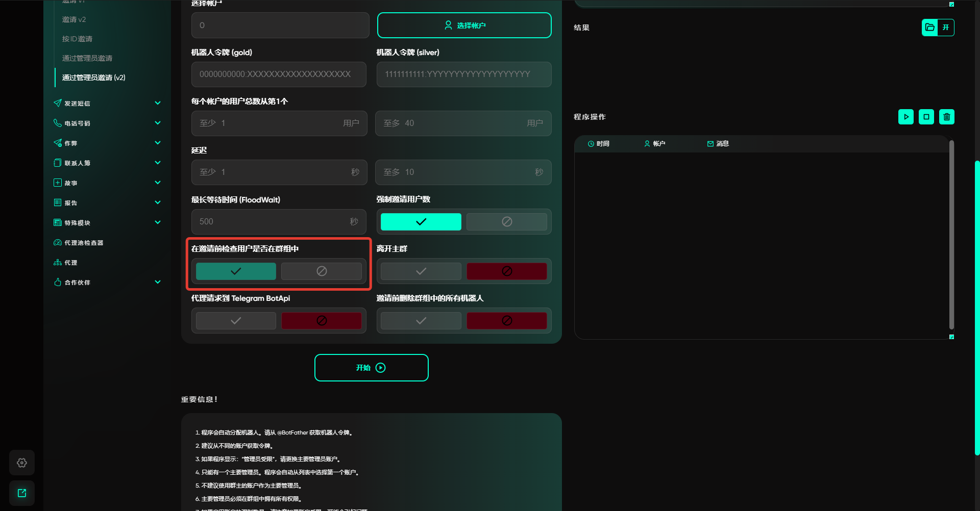The width and height of the screenshot is (980, 511).
Task: Click the external link icon at bottom left
Action: pos(22,493)
